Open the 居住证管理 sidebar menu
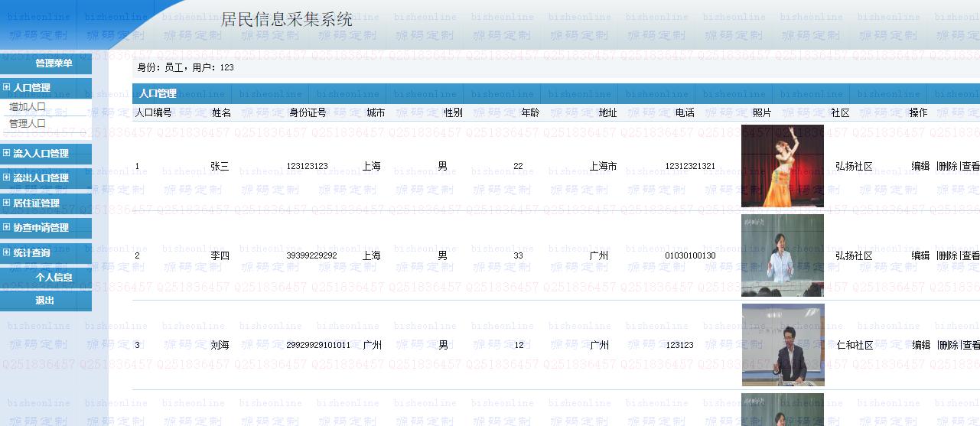Screen dimensions: 980x426 tap(45, 203)
